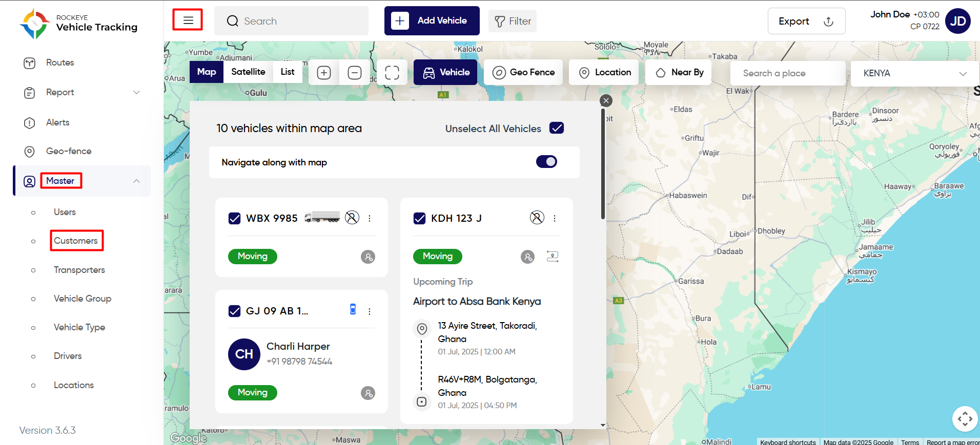The height and width of the screenshot is (445, 980).
Task: Switch to Satellite view tab
Action: click(x=248, y=72)
